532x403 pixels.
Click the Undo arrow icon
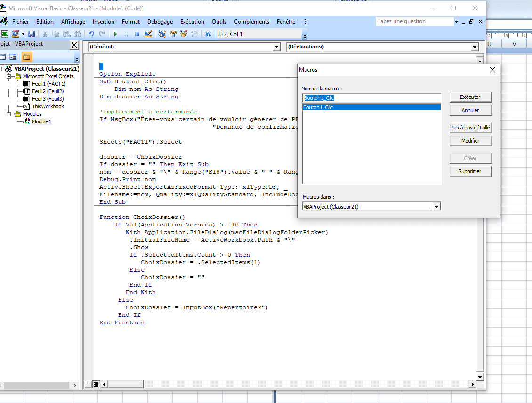coord(91,34)
